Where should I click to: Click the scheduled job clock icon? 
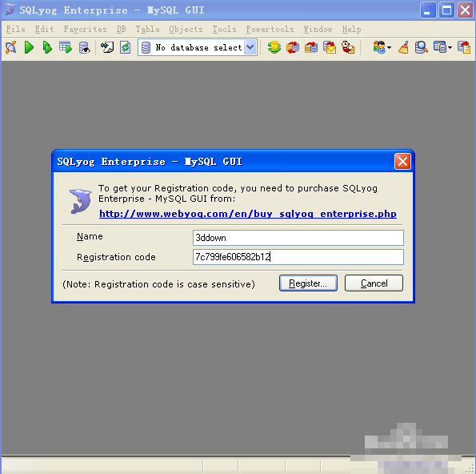click(348, 47)
